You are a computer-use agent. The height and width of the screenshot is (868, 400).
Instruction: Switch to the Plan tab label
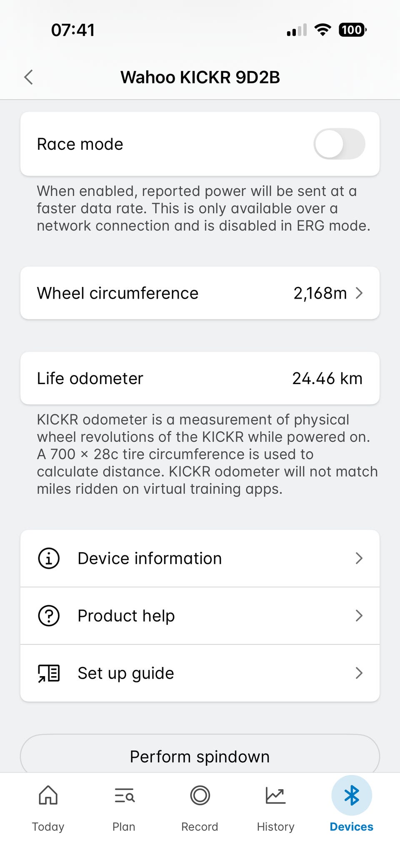pos(124,827)
